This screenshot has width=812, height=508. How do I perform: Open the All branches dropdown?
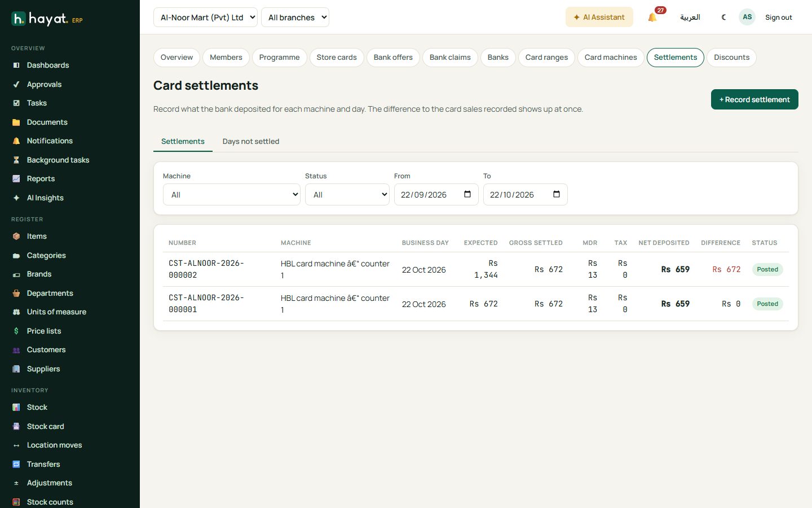point(295,17)
